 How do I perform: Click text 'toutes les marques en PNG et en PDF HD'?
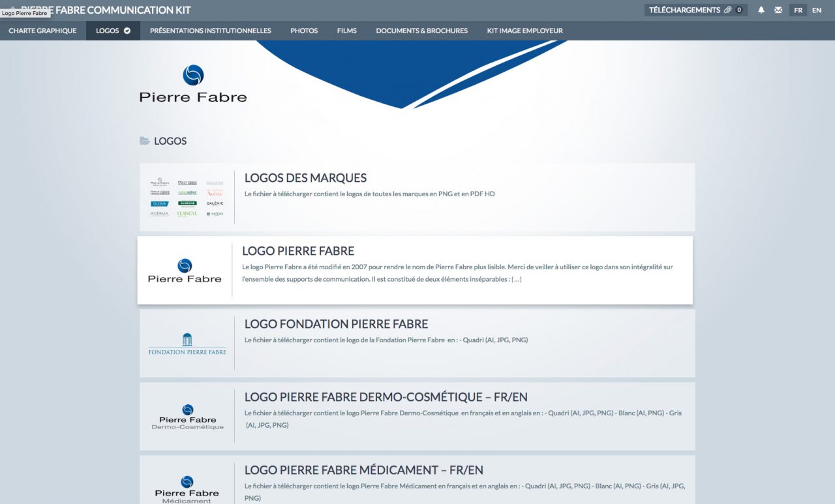pos(429,194)
